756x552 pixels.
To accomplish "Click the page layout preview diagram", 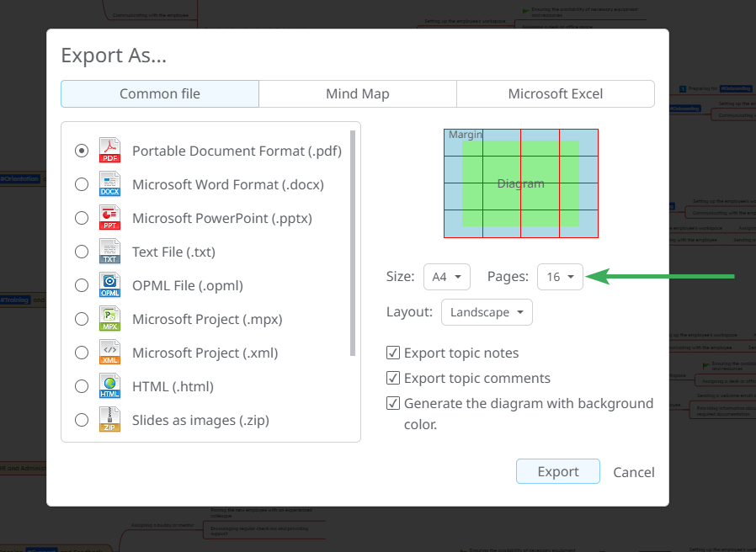I will click(521, 183).
